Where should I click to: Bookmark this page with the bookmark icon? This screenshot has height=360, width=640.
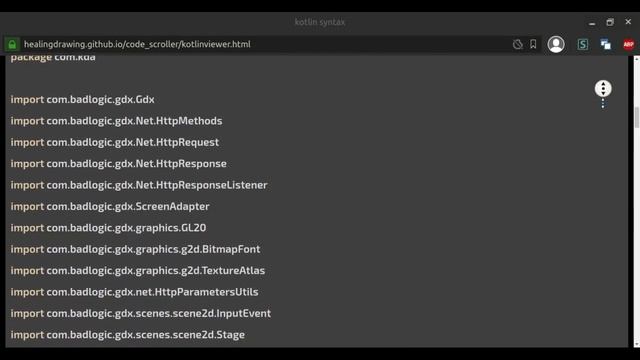533,44
